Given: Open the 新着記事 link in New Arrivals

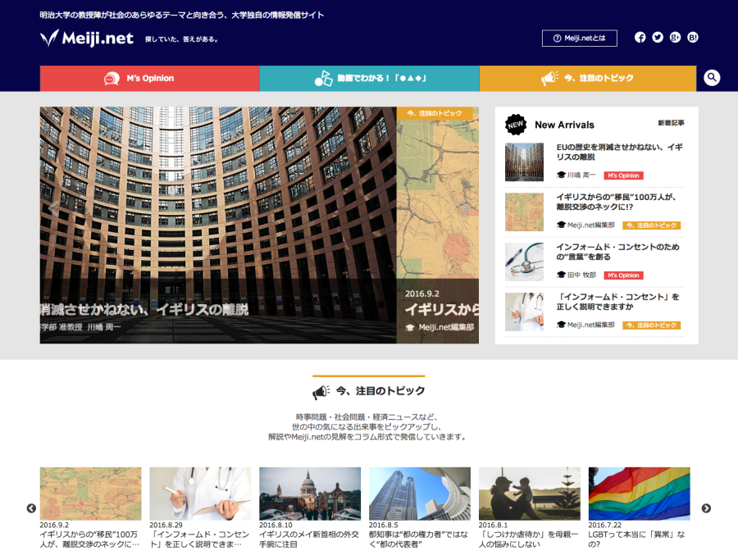Looking at the screenshot, I should point(671,123).
